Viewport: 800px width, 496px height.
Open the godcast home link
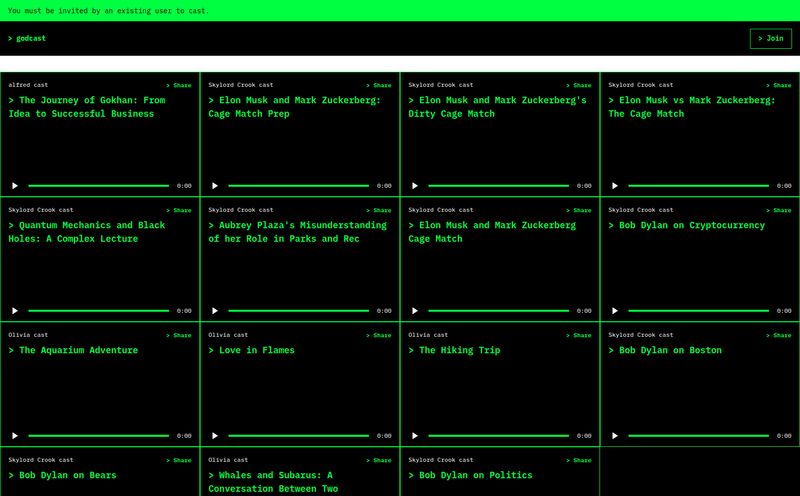27,38
